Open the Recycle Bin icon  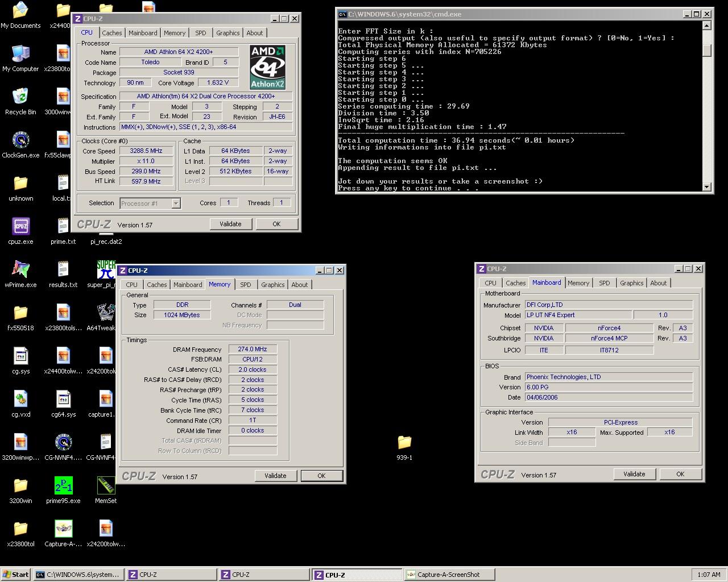click(x=20, y=102)
